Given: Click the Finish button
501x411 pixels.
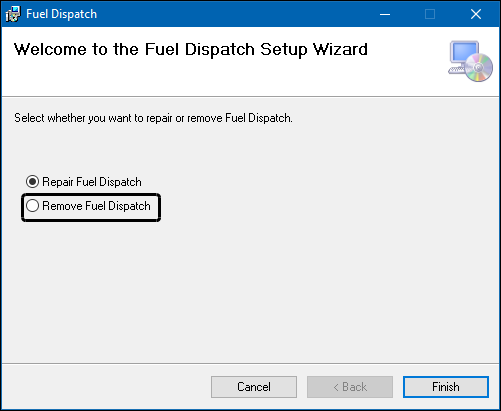Looking at the screenshot, I should pos(446,387).
